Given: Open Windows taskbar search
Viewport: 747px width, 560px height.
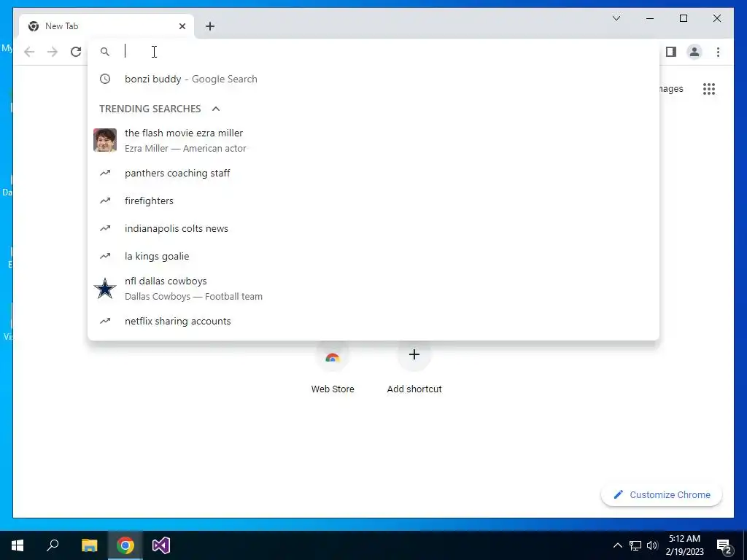Looking at the screenshot, I should tap(53, 545).
